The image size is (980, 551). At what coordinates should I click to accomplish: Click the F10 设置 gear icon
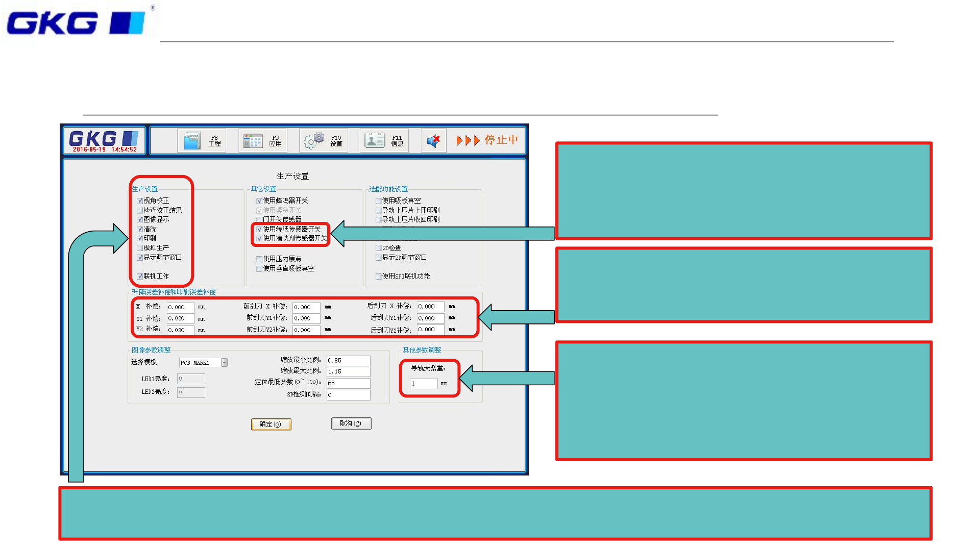314,140
